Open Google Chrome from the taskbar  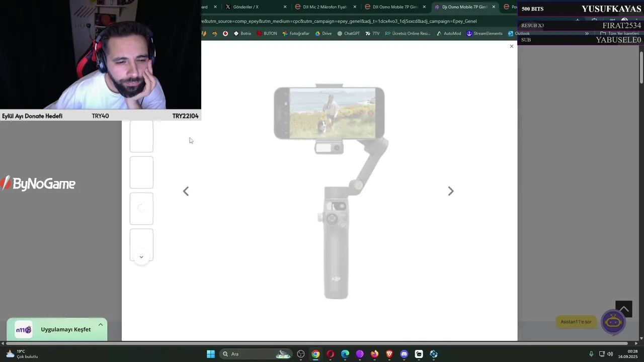tap(315, 354)
